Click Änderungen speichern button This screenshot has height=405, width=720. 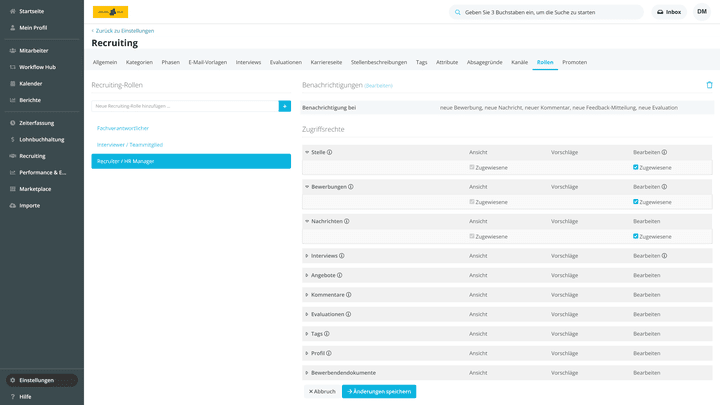pyautogui.click(x=379, y=391)
